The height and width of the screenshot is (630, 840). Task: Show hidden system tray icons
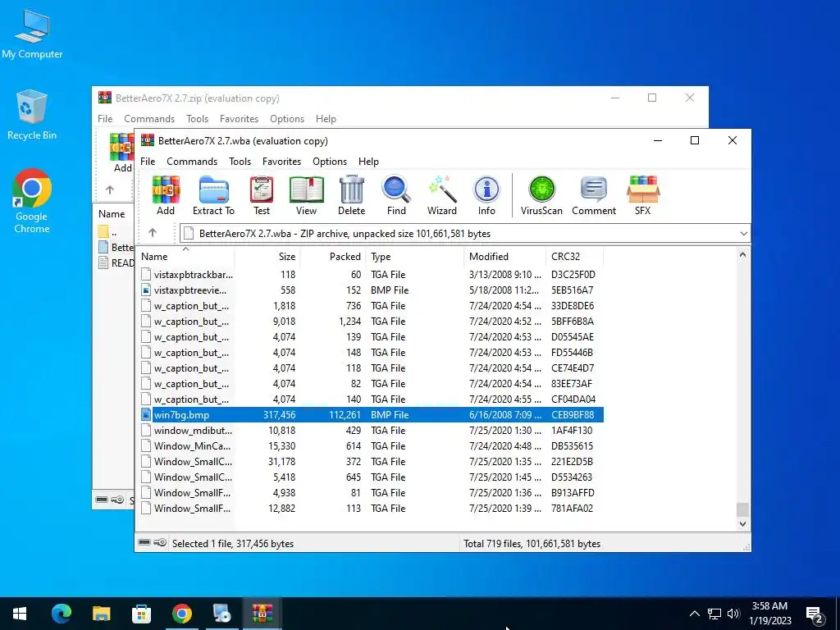[694, 614]
